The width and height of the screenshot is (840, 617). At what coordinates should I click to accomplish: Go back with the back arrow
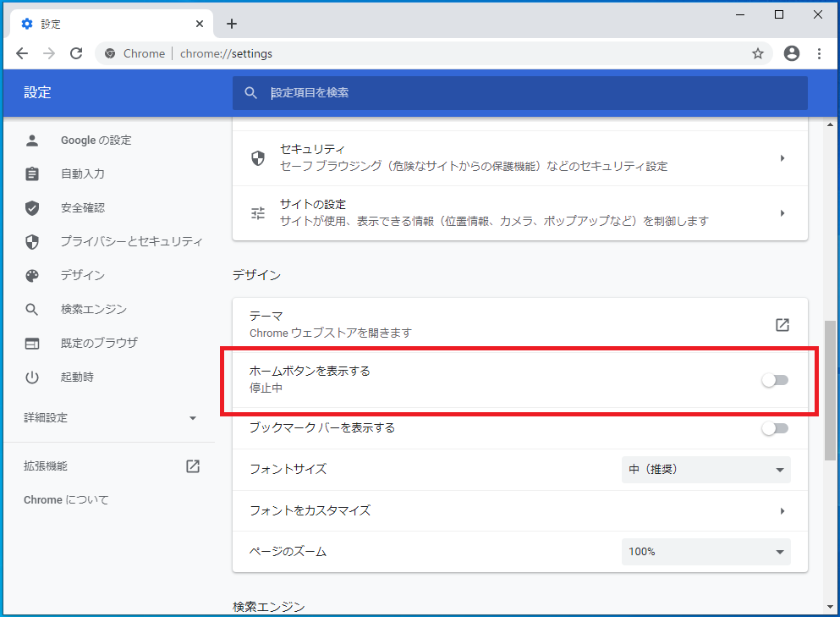coord(22,53)
